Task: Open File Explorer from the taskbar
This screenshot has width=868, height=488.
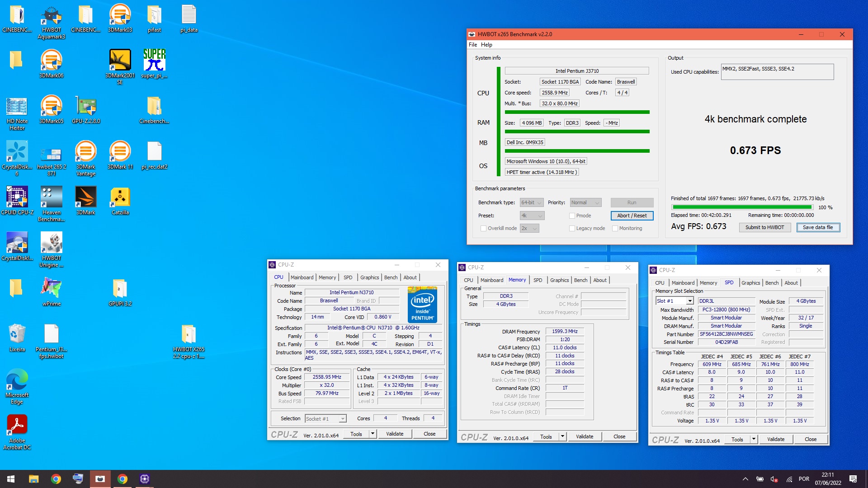Action: coord(33,479)
